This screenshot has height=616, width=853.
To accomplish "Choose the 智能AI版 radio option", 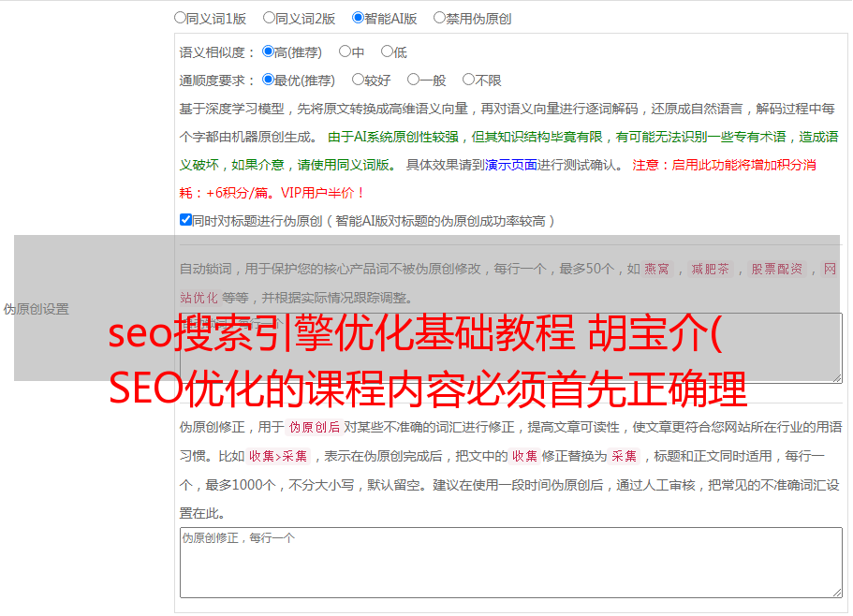I will click(358, 18).
